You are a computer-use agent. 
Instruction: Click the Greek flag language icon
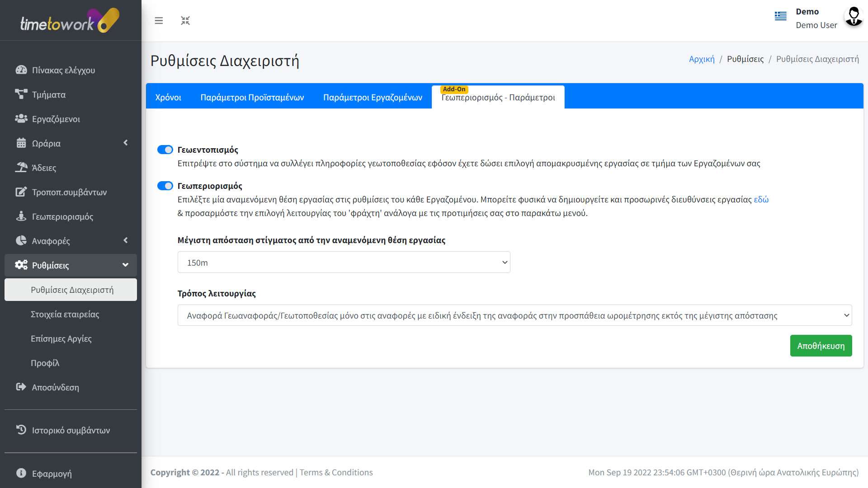pos(780,16)
